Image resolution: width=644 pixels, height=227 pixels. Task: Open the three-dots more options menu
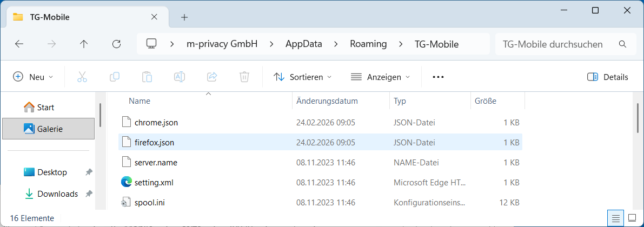point(438,77)
